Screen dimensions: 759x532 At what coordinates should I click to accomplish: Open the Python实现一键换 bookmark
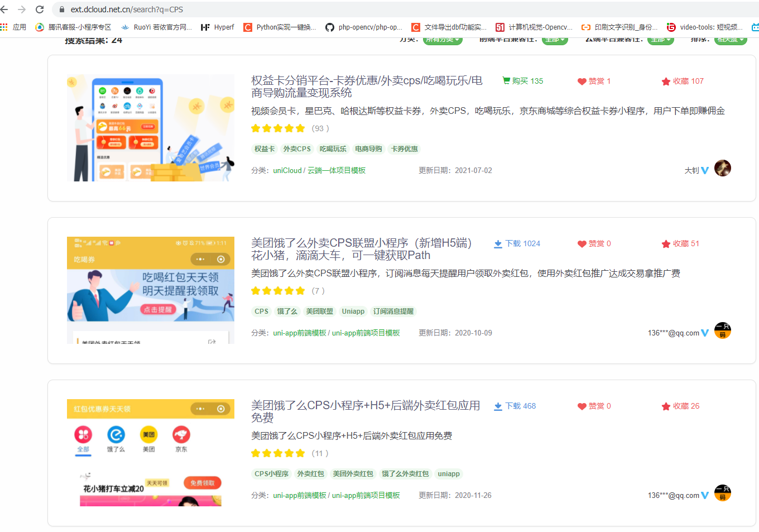point(280,27)
